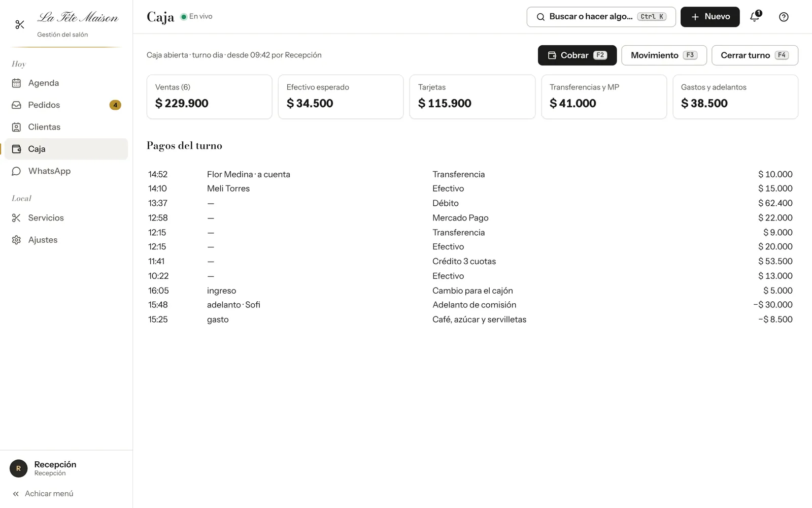
Task: Open notifications bell icon
Action: click(x=755, y=17)
